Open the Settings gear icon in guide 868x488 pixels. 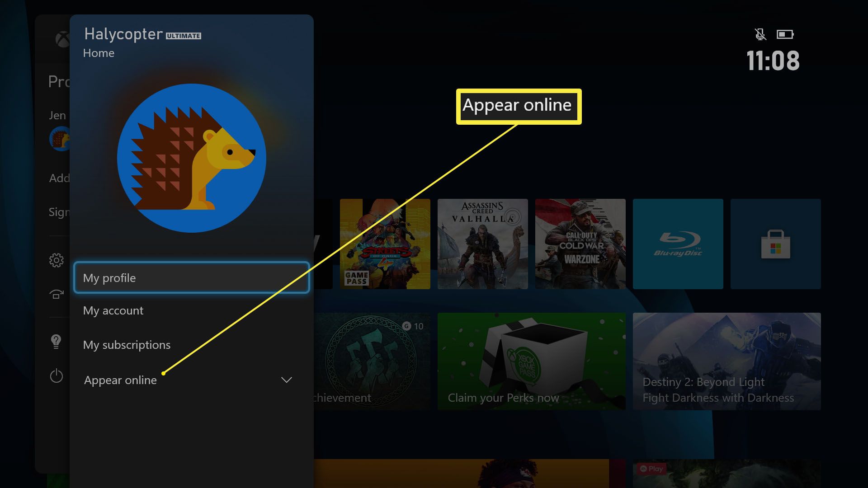(57, 260)
